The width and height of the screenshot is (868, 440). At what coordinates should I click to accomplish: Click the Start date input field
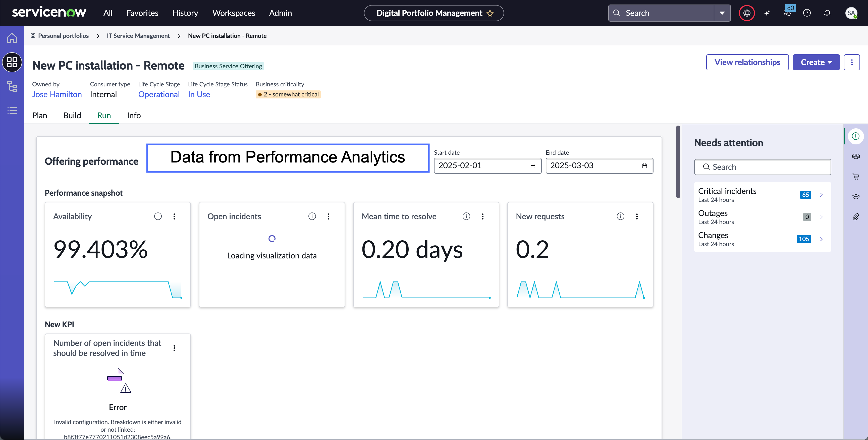pyautogui.click(x=487, y=166)
